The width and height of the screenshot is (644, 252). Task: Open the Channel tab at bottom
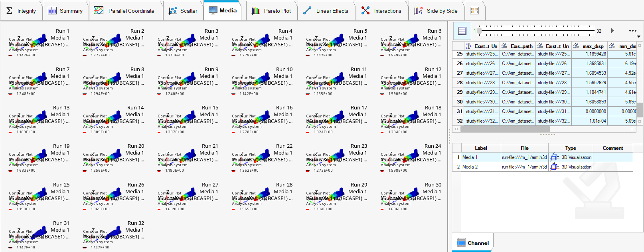point(472,243)
